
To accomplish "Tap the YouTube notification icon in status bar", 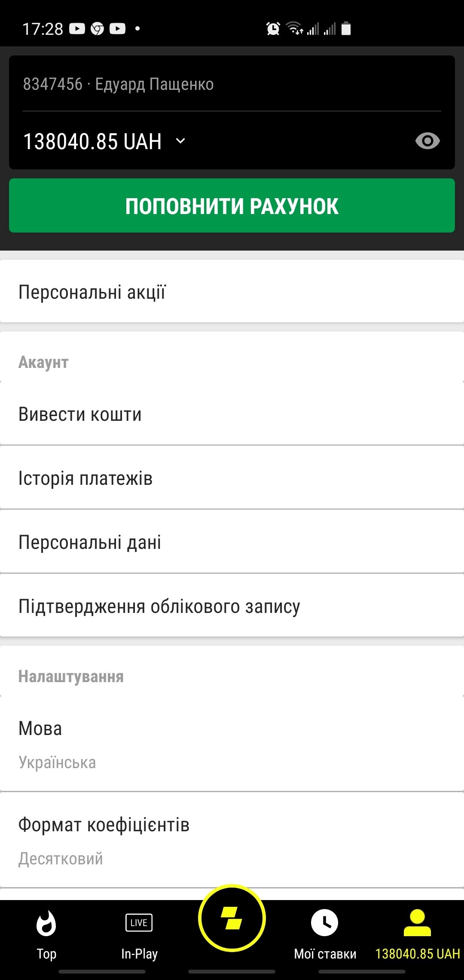I will [x=77, y=29].
